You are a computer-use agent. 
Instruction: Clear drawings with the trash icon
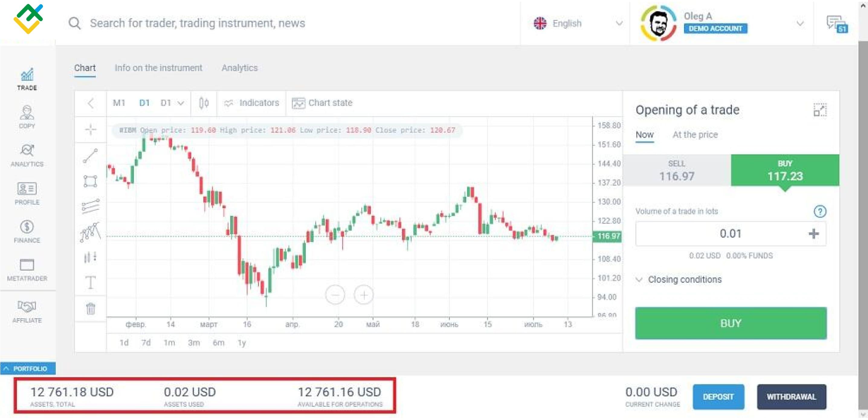coord(90,308)
